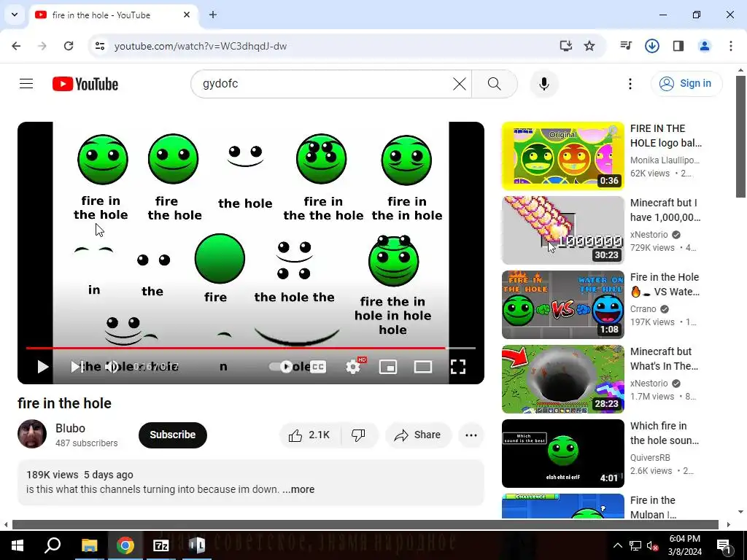Viewport: 747px width, 560px height.
Task: Open Minecraft but What's In The title
Action: (664, 359)
